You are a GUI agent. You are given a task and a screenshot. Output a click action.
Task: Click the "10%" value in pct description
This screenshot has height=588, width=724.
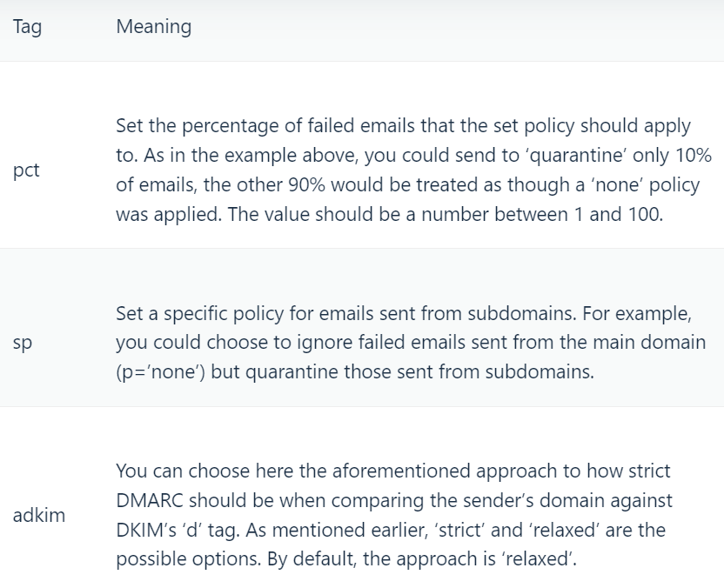[x=692, y=156]
